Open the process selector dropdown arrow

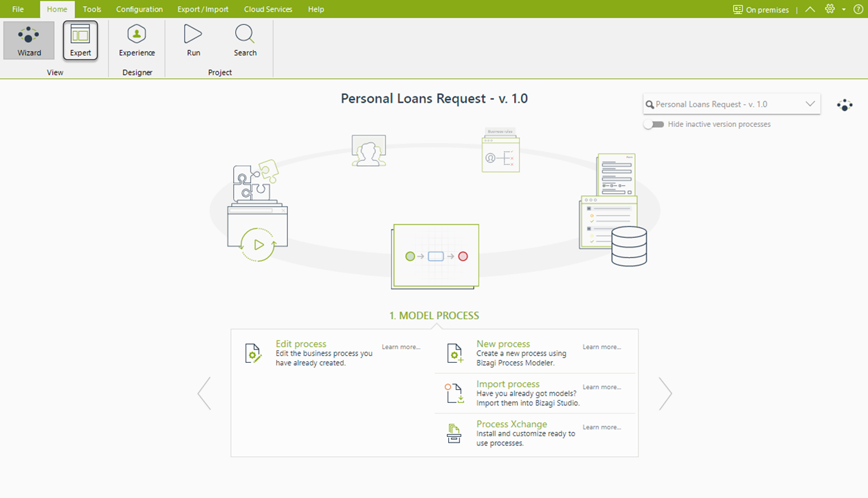coord(810,104)
